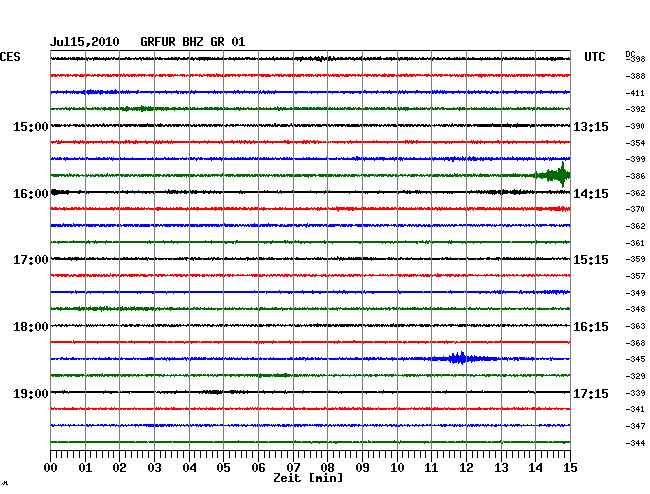This screenshot has height=494, width=650.
Task: Select DC offset value -411
Action: [635, 93]
